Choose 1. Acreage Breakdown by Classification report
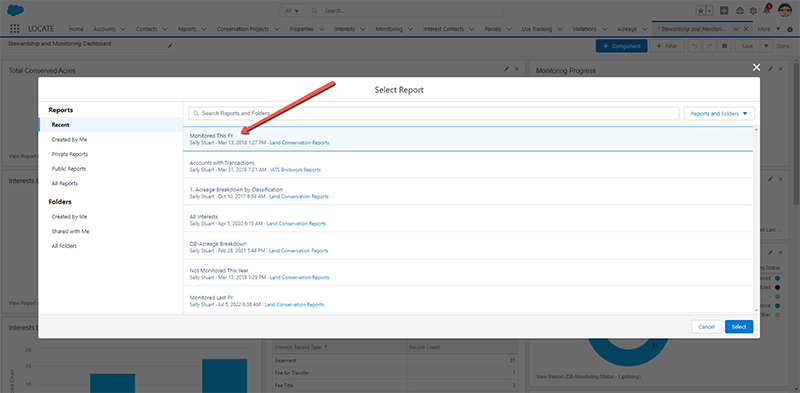This screenshot has height=393, width=800. click(x=468, y=192)
